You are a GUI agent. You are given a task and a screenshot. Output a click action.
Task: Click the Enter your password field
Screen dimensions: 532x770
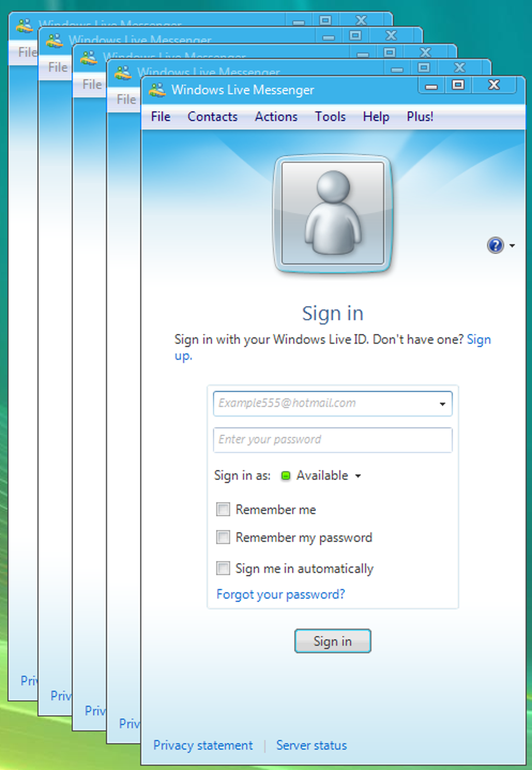pos(333,440)
